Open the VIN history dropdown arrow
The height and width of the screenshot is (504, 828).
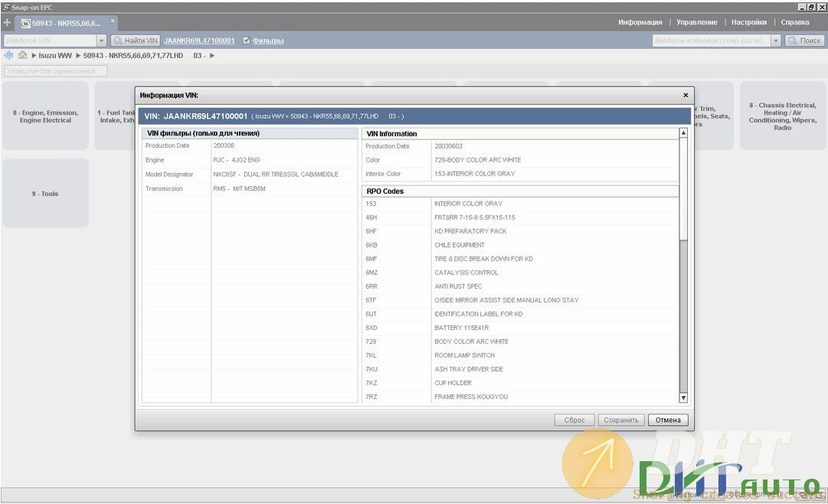point(101,41)
